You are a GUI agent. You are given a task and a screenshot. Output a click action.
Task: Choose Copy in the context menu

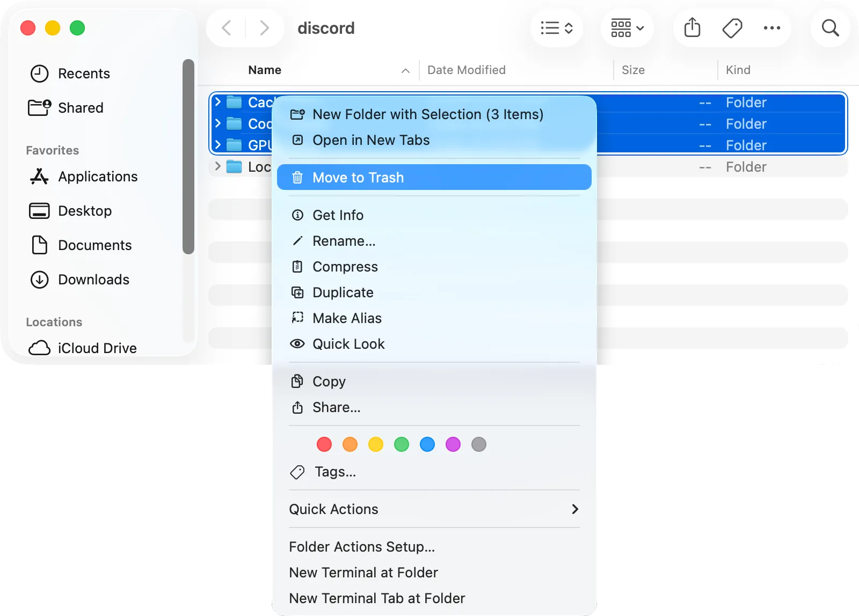434,382
